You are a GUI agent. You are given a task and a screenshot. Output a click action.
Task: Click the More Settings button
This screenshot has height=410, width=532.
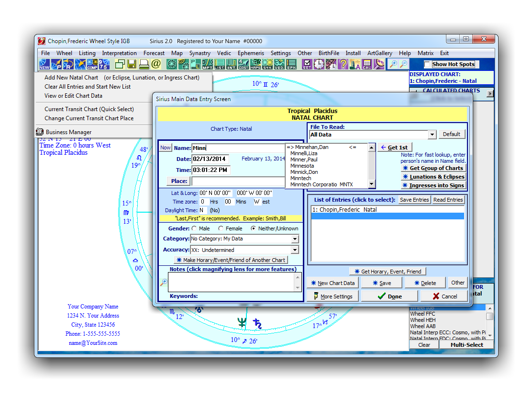(x=333, y=296)
